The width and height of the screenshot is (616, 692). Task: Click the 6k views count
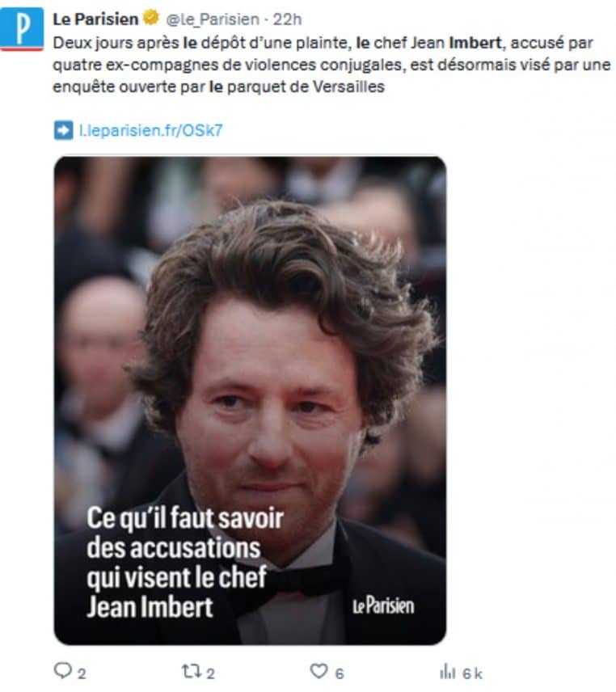[x=472, y=673]
